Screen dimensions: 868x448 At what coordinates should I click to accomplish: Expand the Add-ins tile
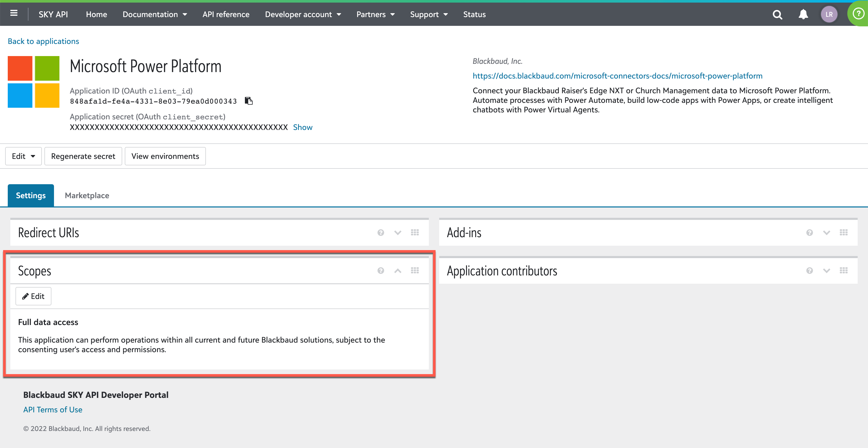tap(826, 233)
